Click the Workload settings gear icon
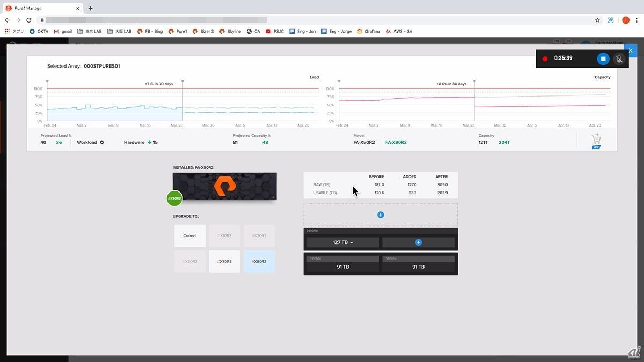Screen dimensions: 644x362 click(102, 142)
